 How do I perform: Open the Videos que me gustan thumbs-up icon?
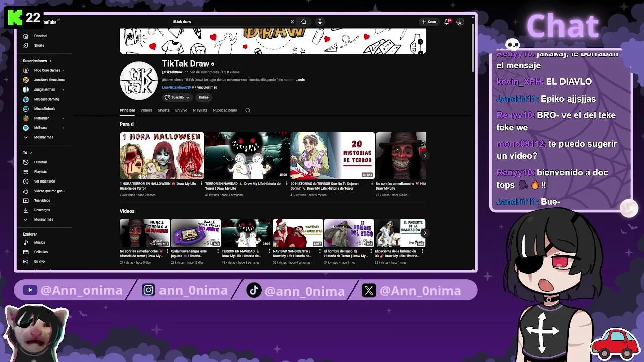tap(26, 191)
